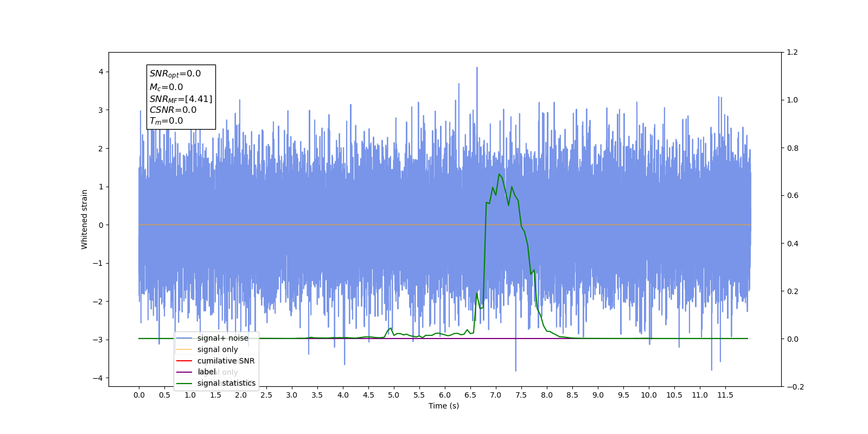This screenshot has height=434, width=868.
Task: Click the highest peak of the green curve
Action: (x=499, y=174)
